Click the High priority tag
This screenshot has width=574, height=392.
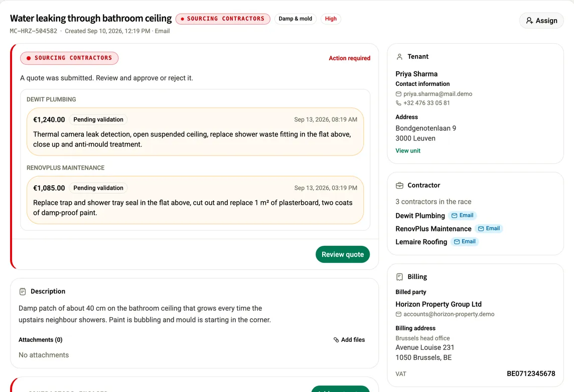[x=331, y=19]
